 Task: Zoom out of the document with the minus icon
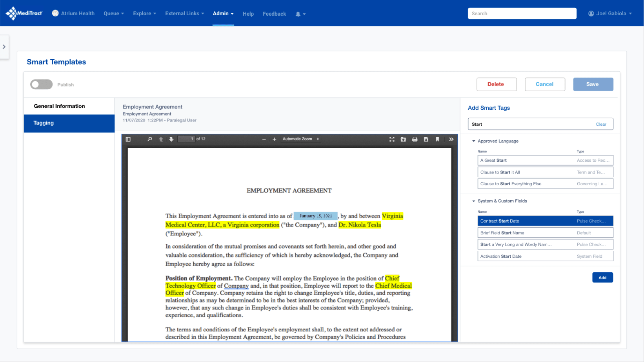(264, 139)
